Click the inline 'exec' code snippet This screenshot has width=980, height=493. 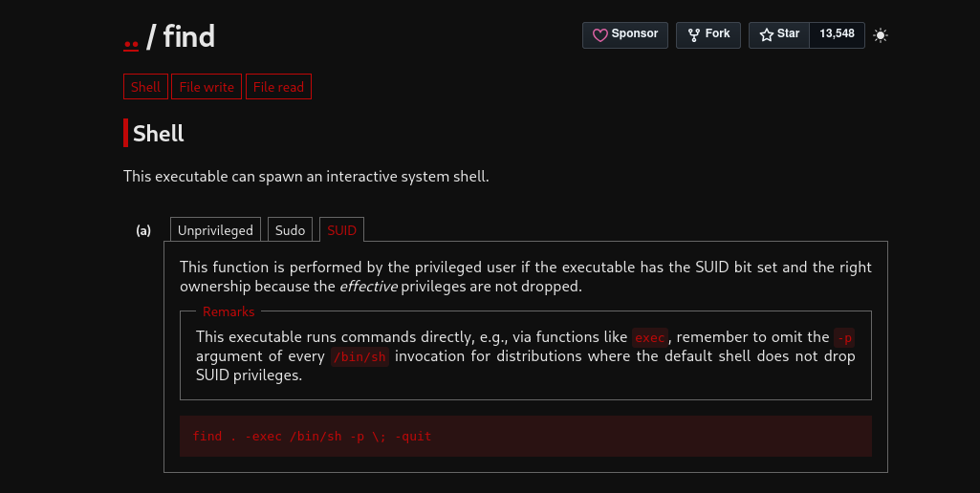click(x=650, y=337)
